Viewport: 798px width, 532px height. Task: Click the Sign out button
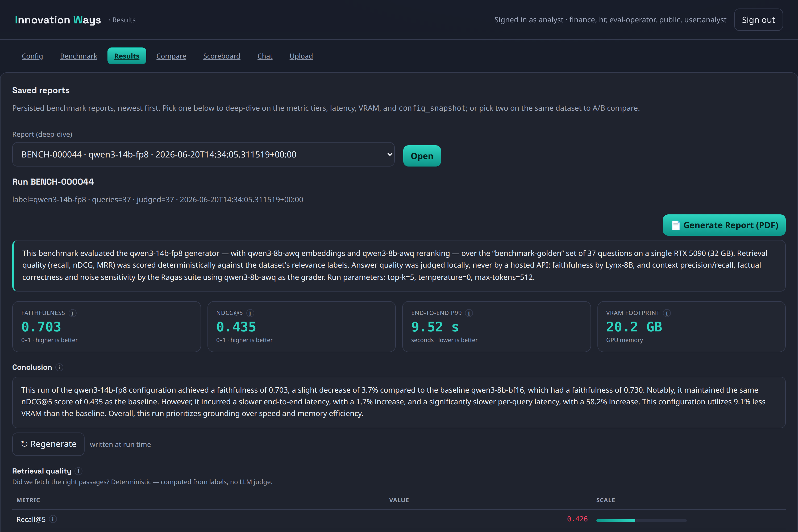tap(758, 20)
